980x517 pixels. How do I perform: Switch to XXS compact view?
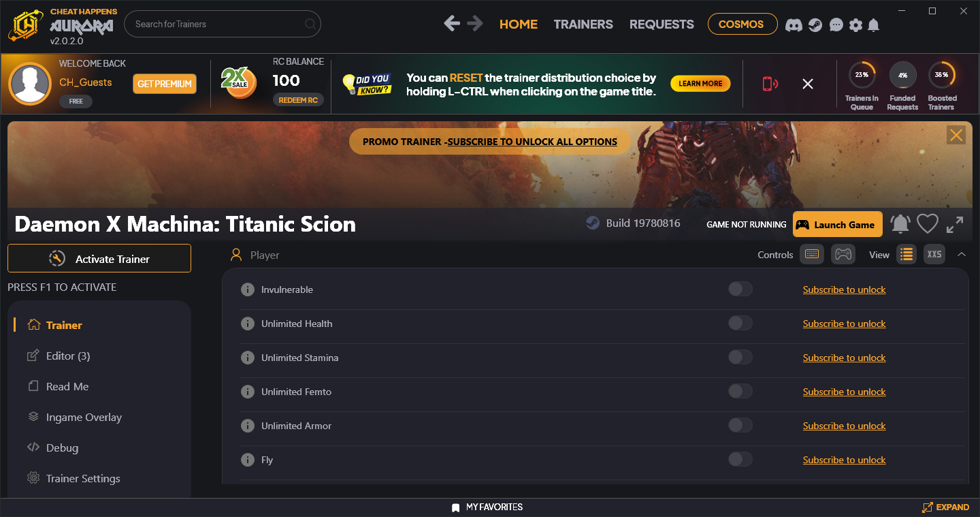point(934,254)
